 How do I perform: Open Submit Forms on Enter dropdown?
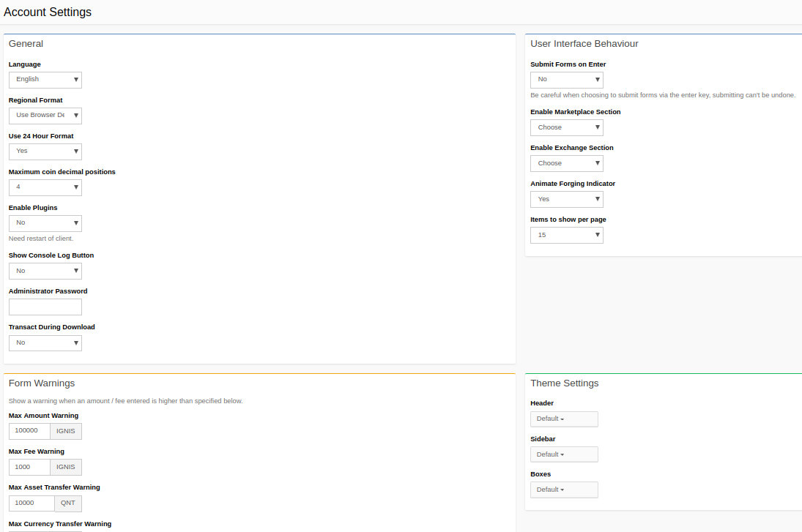point(566,80)
